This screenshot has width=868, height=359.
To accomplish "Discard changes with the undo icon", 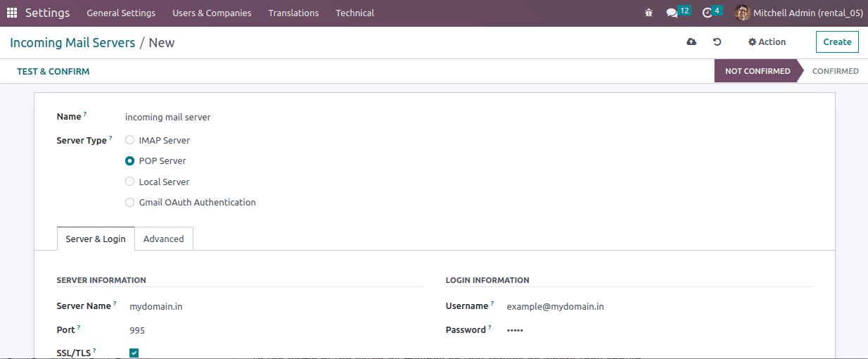I will click(717, 42).
